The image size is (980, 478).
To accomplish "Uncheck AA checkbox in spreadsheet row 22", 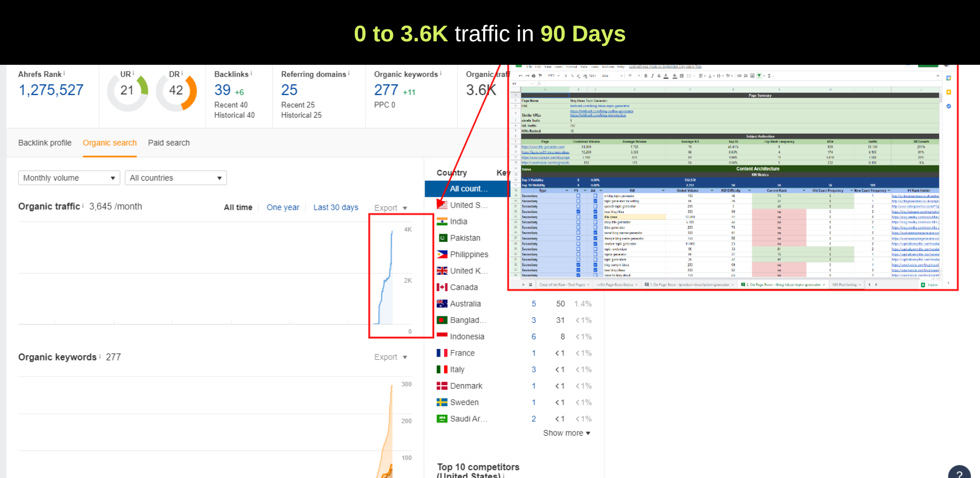I will 595,212.
